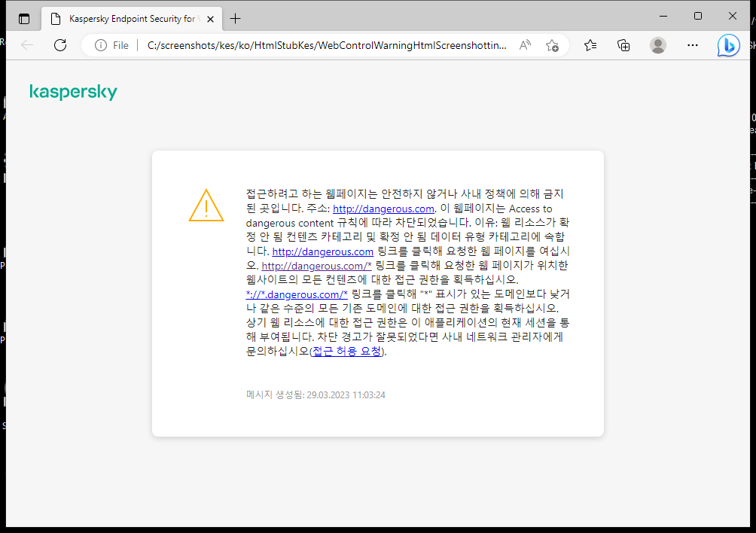Open the browser Settings and more menu
756x533 pixels.
click(692, 45)
